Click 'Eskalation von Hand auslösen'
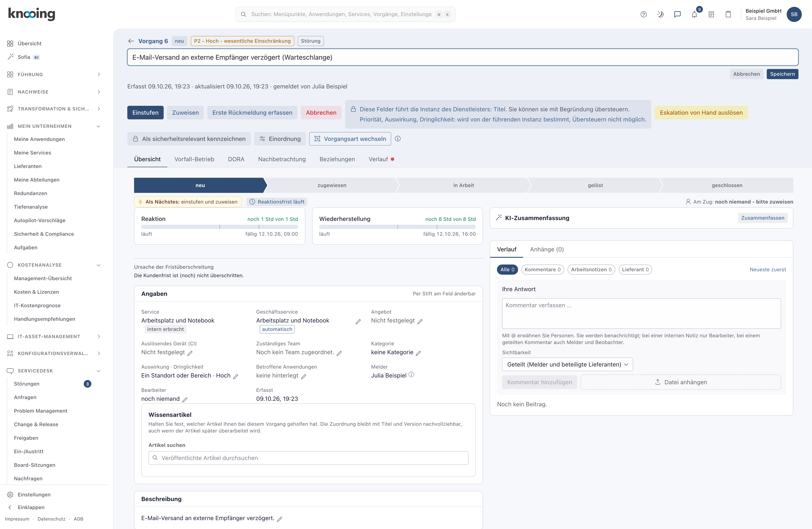812x529 pixels. coord(701,113)
